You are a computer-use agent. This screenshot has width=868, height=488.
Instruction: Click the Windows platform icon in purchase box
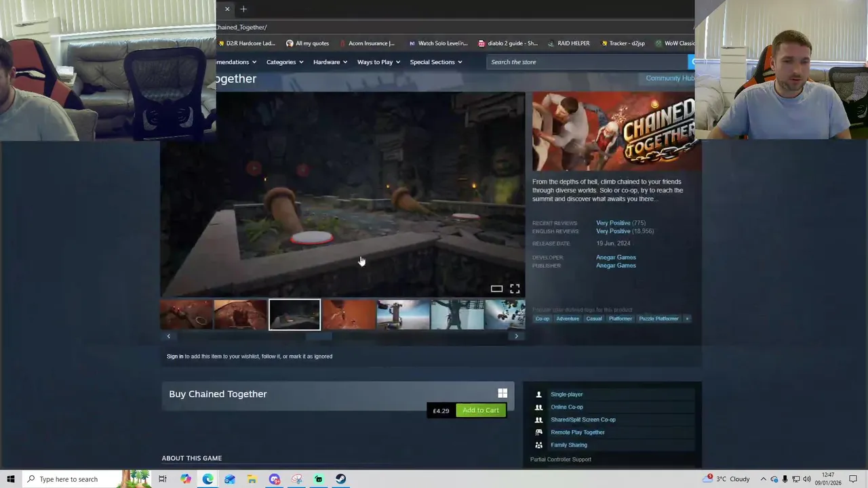coord(502,394)
